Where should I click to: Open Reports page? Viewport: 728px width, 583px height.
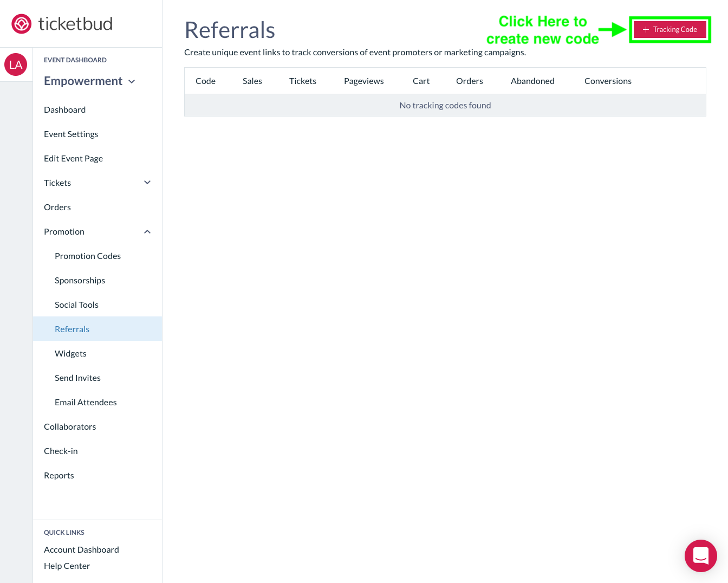pos(59,475)
